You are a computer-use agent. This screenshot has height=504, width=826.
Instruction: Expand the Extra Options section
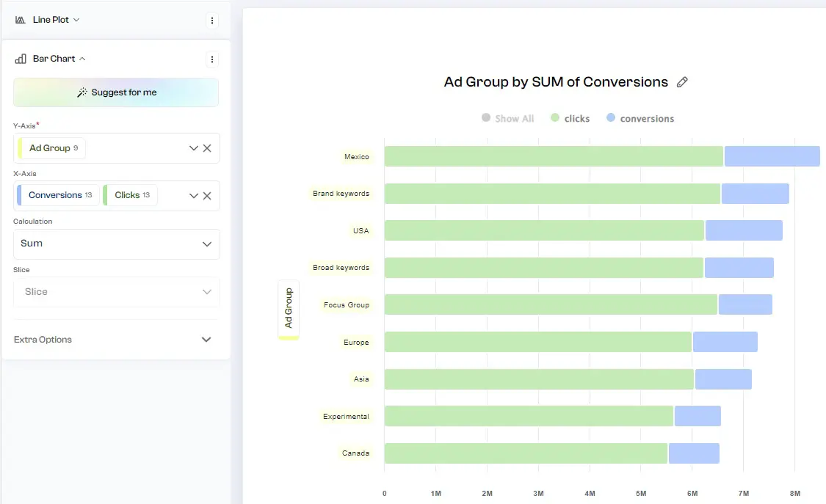(115, 339)
